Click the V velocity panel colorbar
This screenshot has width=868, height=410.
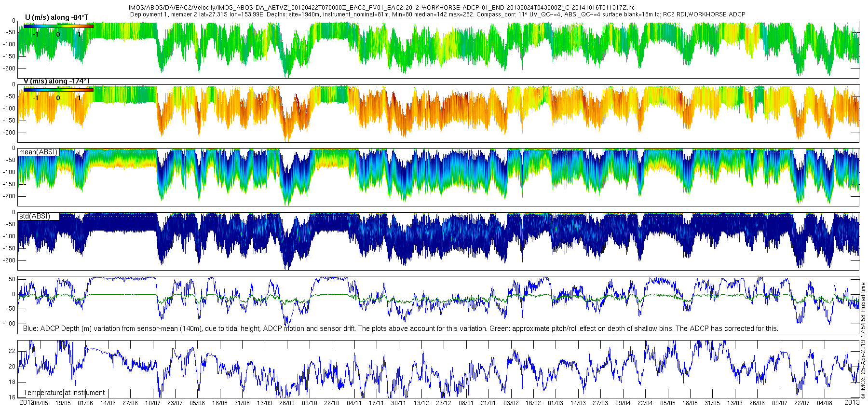(x=58, y=90)
